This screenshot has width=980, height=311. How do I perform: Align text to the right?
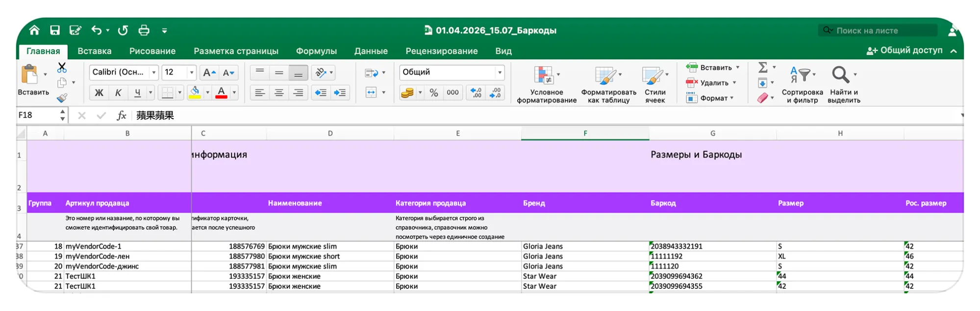(x=298, y=93)
